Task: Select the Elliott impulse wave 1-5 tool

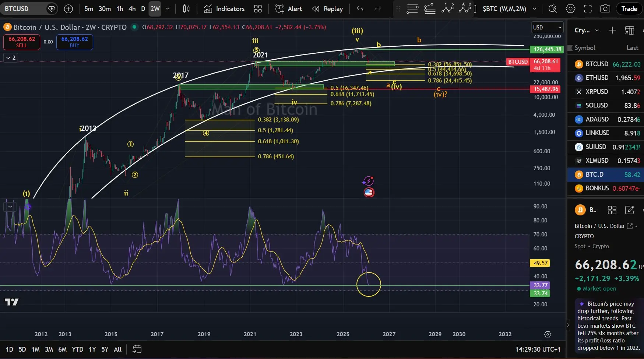Action: (x=447, y=9)
